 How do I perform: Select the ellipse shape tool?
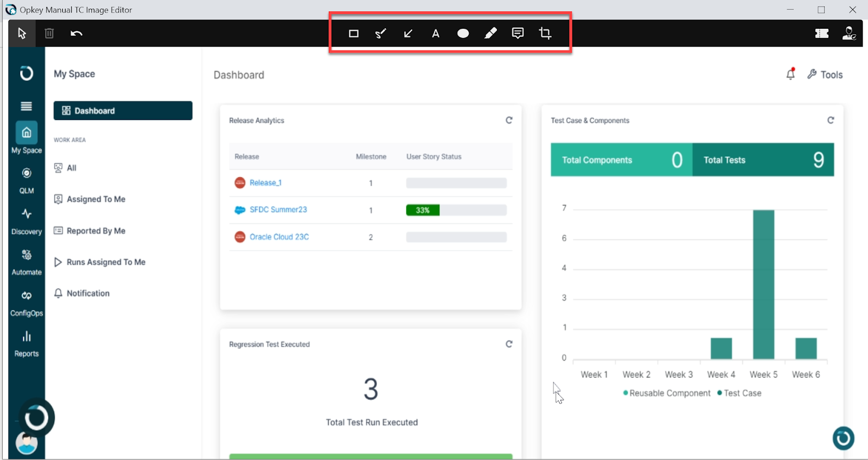463,34
